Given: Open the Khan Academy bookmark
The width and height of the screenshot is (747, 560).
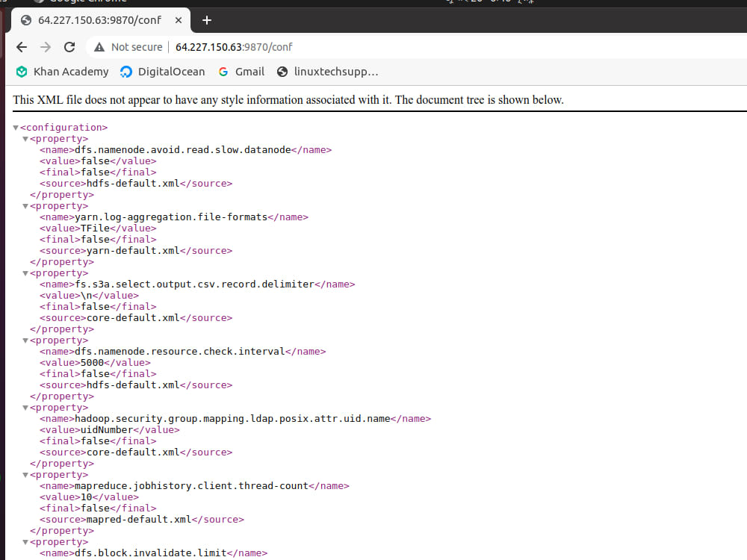Looking at the screenshot, I should 63,72.
